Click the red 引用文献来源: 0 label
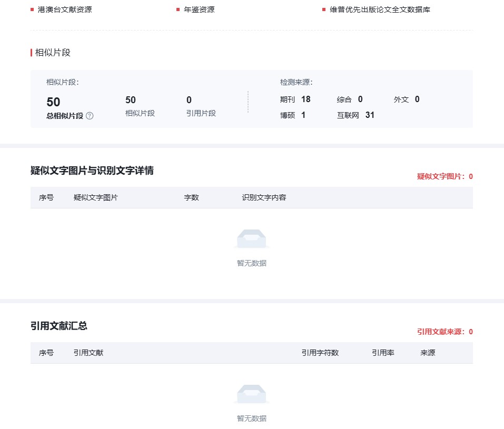The image size is (504, 429). click(x=444, y=332)
